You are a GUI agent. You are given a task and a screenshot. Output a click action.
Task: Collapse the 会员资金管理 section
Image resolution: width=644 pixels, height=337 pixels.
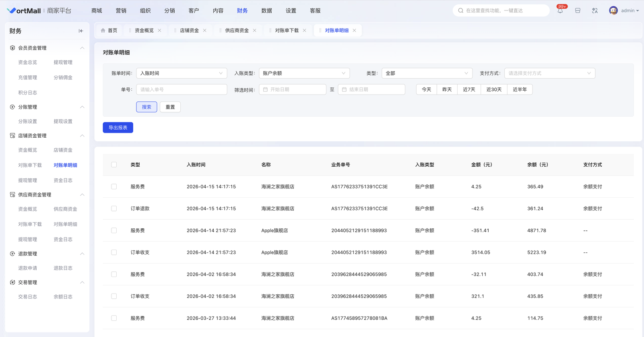[82, 48]
